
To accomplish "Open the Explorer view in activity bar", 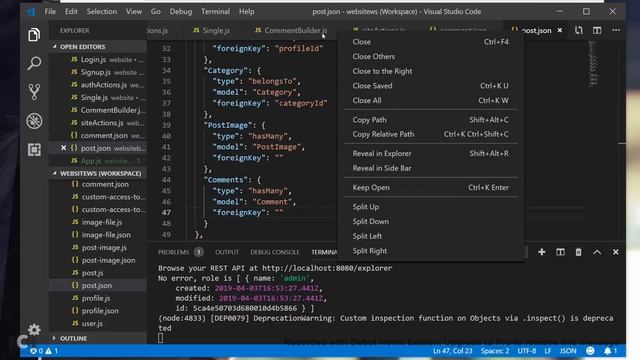I will tap(34, 35).
